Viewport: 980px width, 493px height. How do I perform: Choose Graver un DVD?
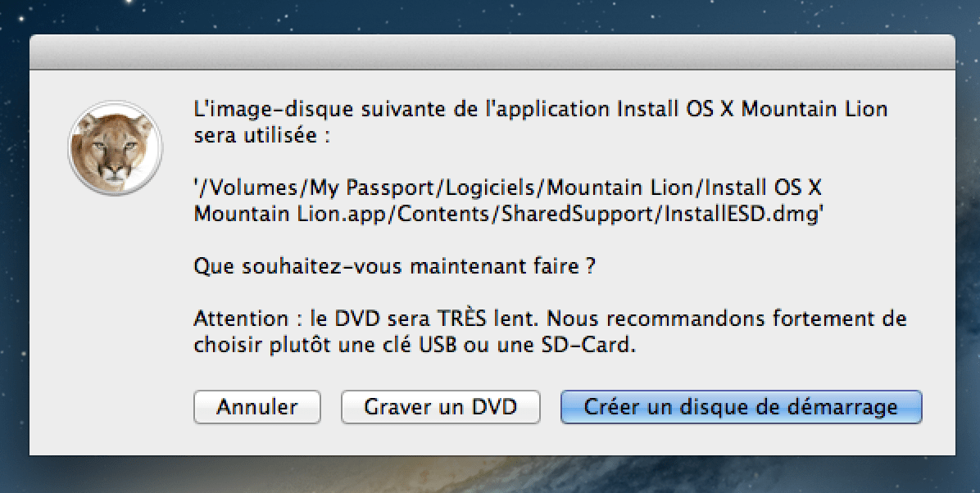coord(440,407)
